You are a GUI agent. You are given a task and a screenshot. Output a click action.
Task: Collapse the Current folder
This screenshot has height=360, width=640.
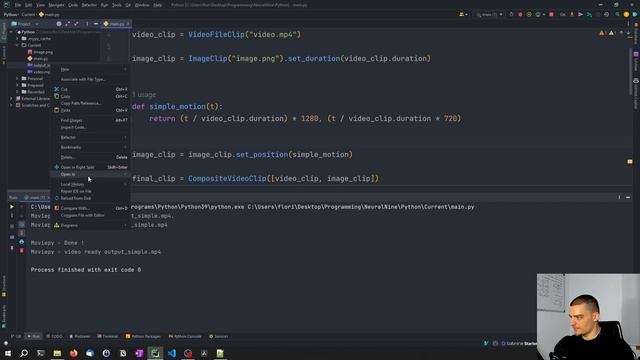[x=18, y=45]
